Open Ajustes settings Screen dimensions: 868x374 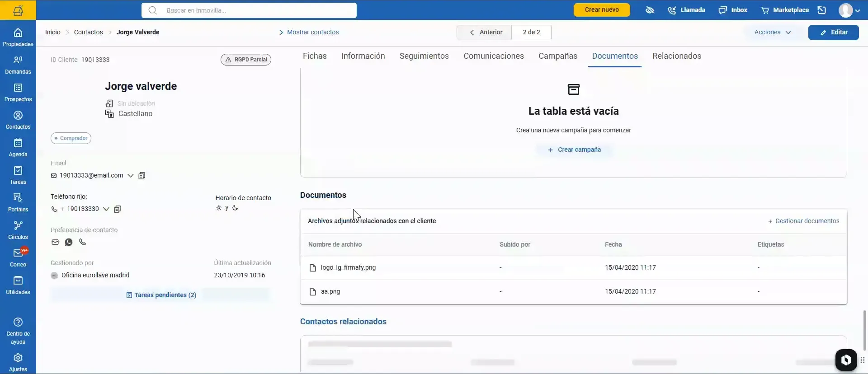click(x=18, y=363)
